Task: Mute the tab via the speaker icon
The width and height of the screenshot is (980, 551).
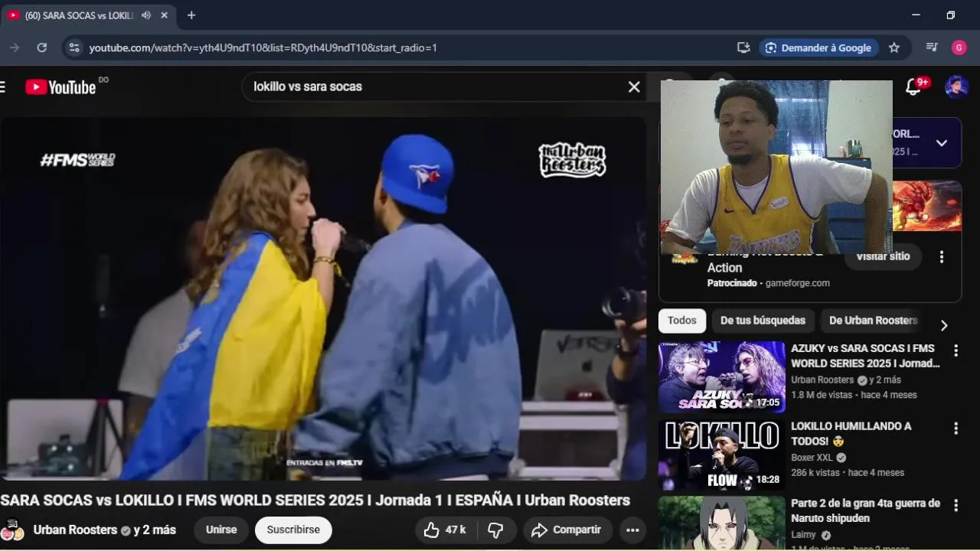Action: pos(146,15)
